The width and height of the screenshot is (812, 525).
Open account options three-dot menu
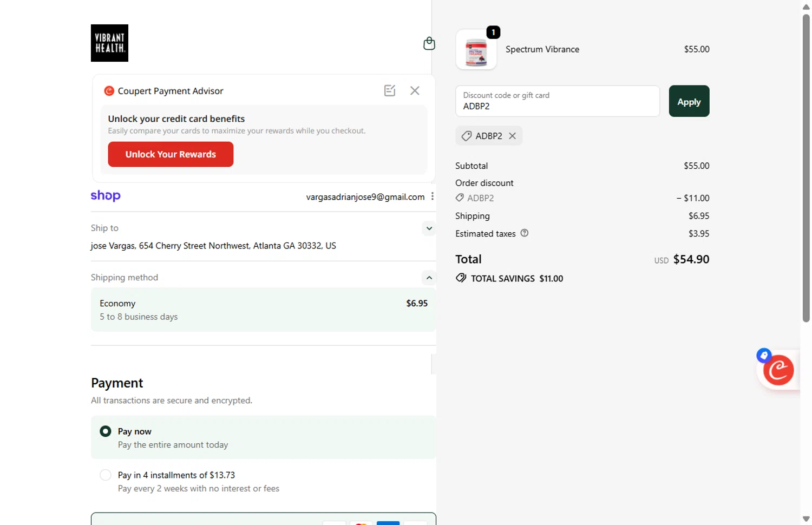tap(432, 196)
